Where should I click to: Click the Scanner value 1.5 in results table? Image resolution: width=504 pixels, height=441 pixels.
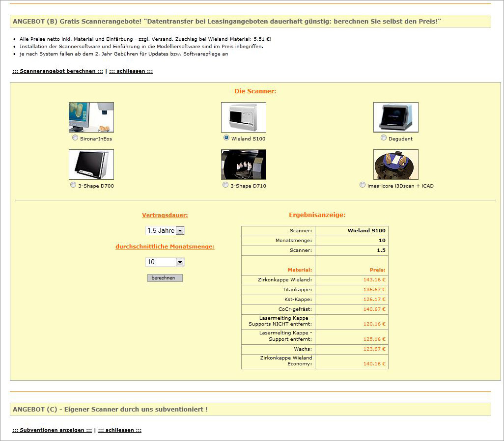pos(381,250)
